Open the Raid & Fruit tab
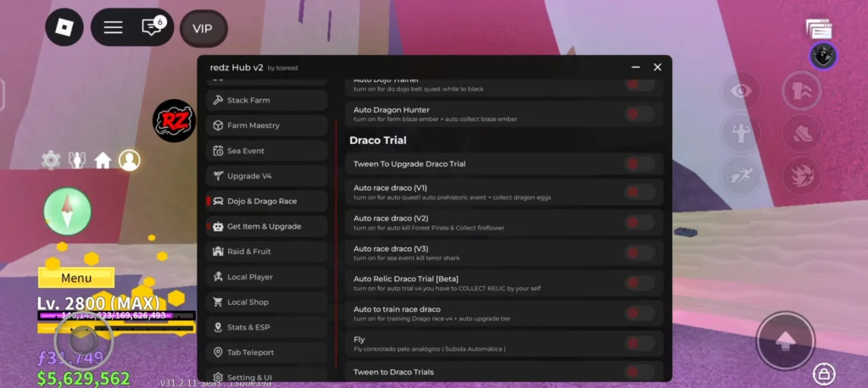The width and height of the screenshot is (868, 388). [267, 252]
